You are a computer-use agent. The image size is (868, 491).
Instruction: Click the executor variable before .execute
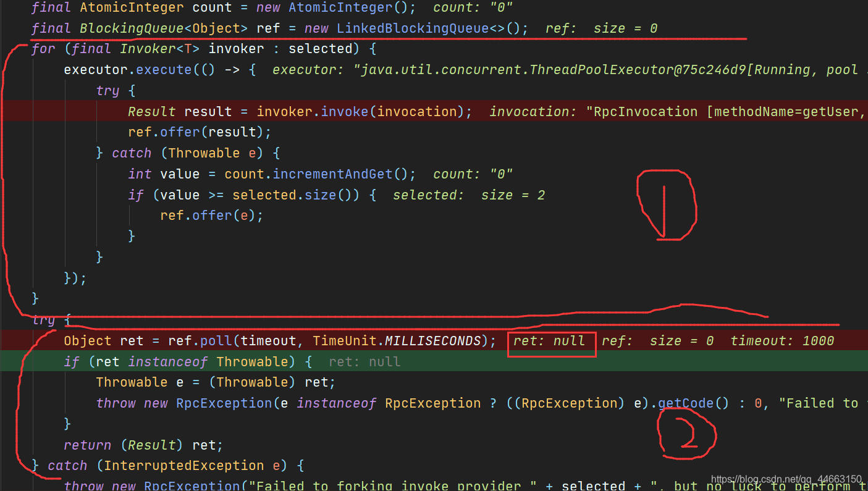click(x=96, y=70)
